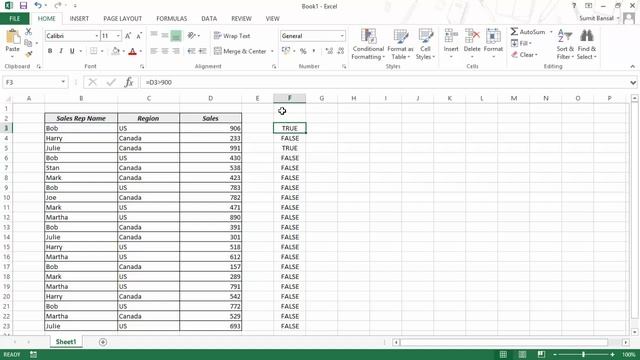Undo the last action

pos(38,6)
